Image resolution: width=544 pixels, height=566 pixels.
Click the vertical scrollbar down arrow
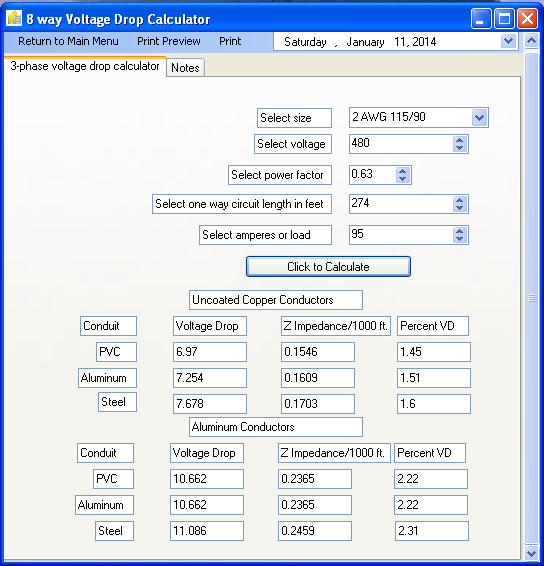point(531,553)
